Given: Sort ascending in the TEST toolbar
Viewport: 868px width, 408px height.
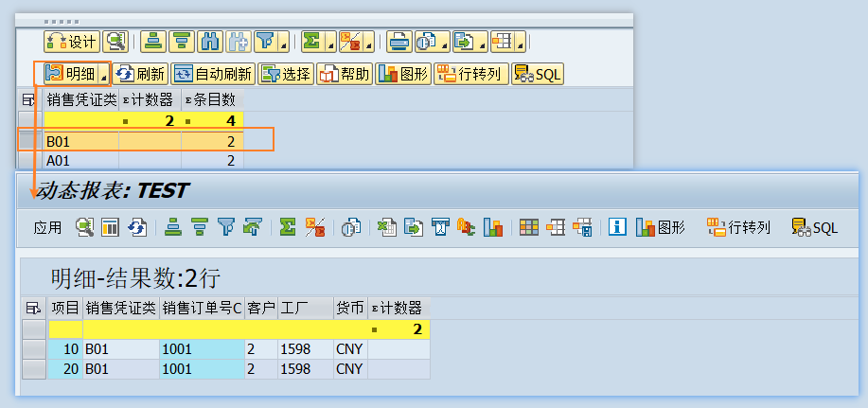Looking at the screenshot, I should (x=174, y=227).
